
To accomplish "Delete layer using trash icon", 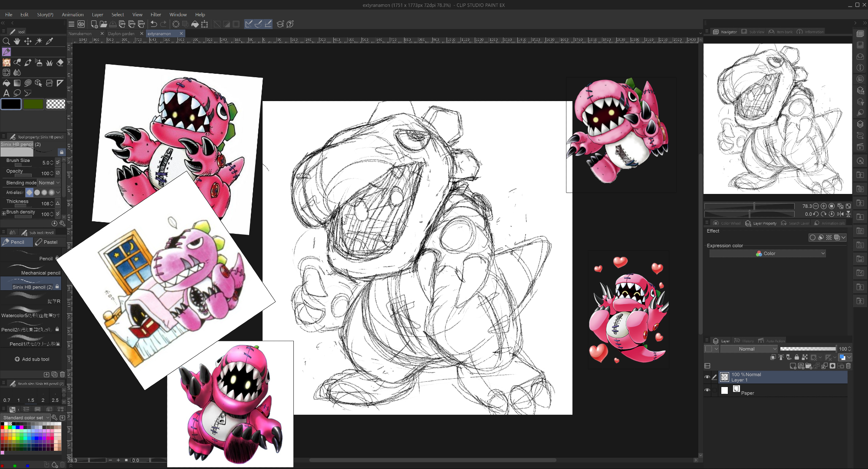I will pos(848,366).
